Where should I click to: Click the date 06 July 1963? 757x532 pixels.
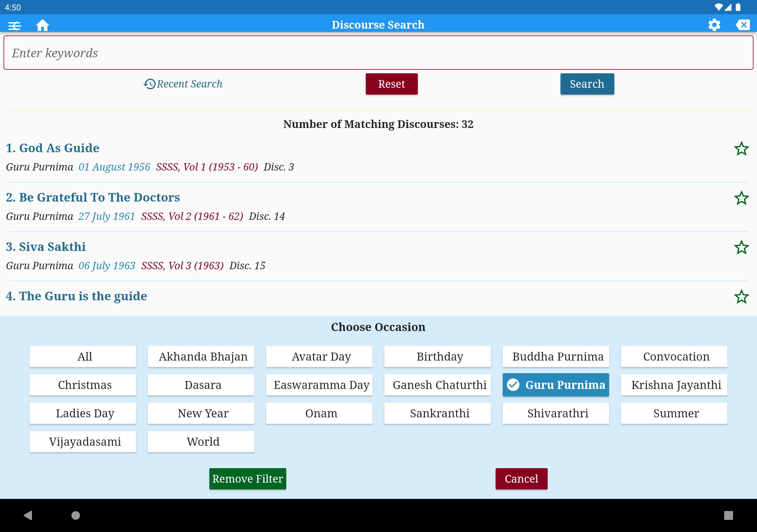(x=107, y=266)
